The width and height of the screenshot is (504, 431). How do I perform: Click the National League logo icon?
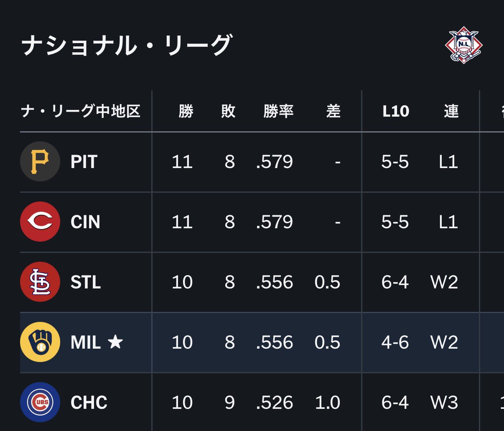(x=463, y=45)
